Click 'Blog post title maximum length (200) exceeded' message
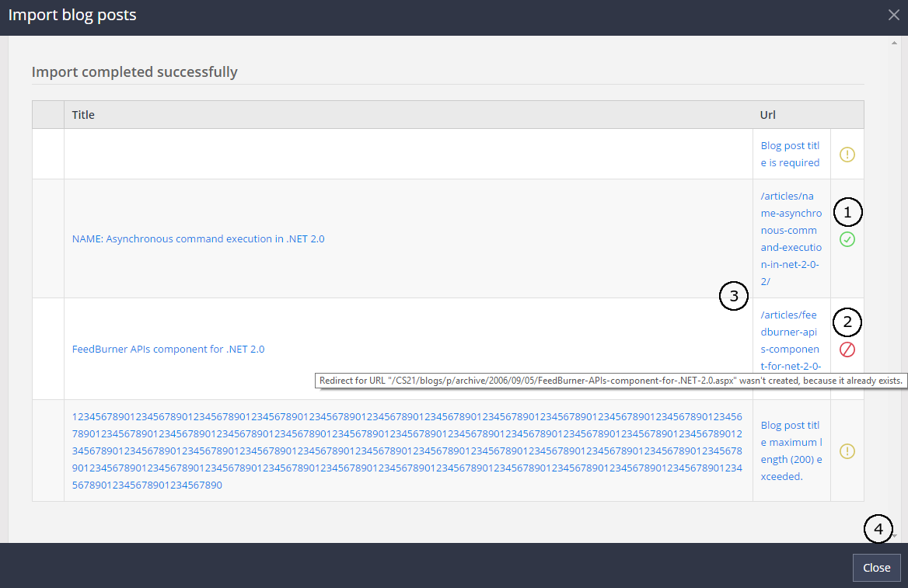Image resolution: width=908 pixels, height=588 pixels. click(x=790, y=451)
